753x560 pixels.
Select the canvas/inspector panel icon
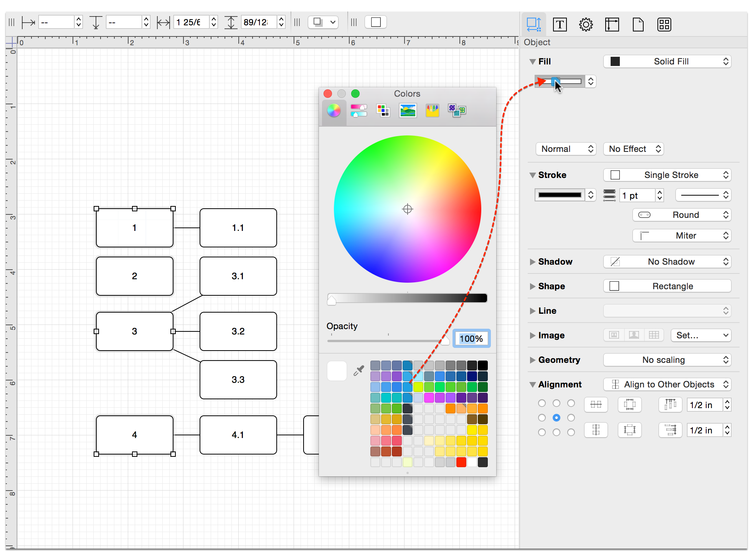coord(612,24)
